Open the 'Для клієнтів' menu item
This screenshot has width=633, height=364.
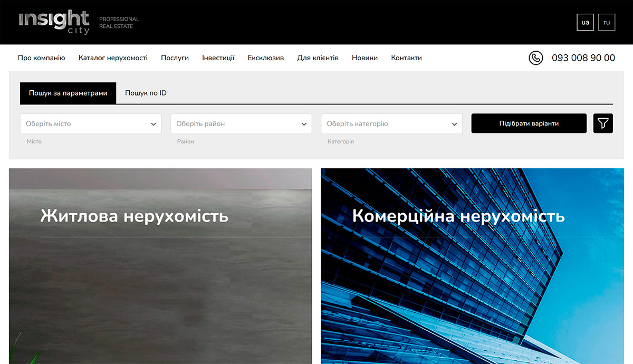(318, 58)
